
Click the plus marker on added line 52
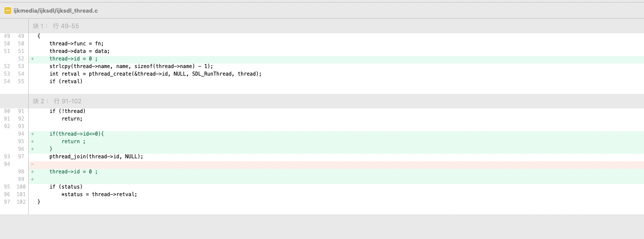point(32,58)
